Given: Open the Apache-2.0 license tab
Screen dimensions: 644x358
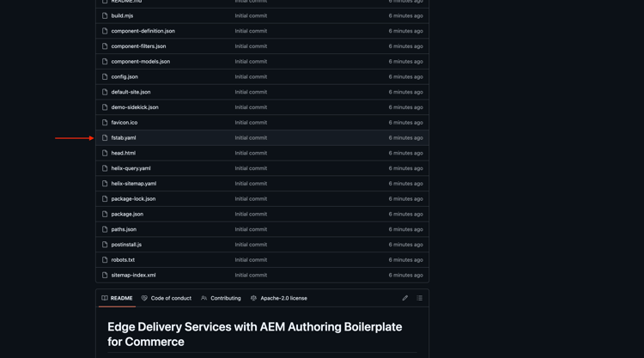Looking at the screenshot, I should [283, 298].
